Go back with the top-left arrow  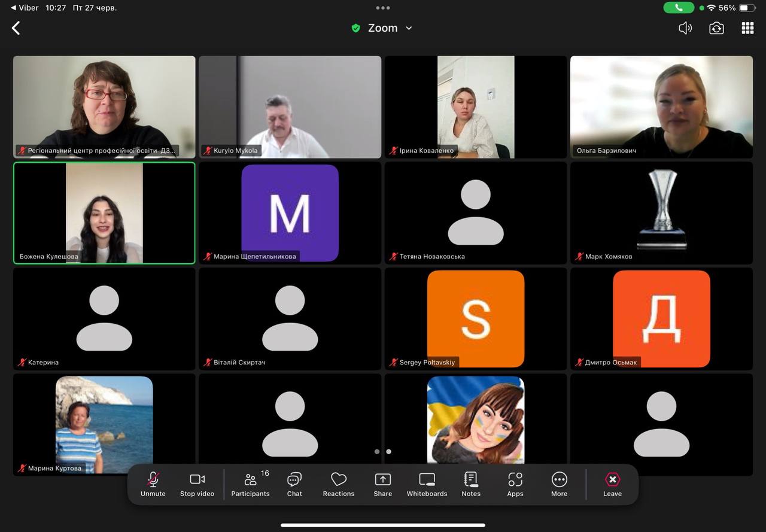16,28
